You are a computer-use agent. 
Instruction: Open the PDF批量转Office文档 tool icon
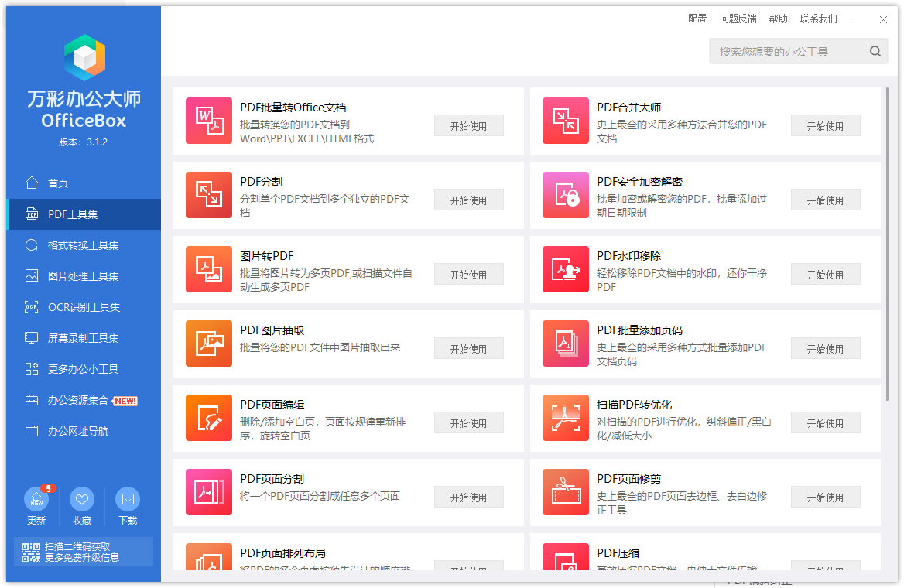(x=209, y=121)
